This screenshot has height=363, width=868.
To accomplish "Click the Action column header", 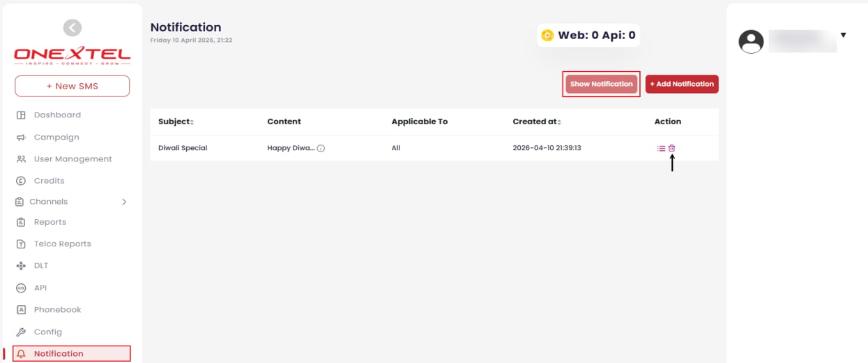I will point(668,121).
